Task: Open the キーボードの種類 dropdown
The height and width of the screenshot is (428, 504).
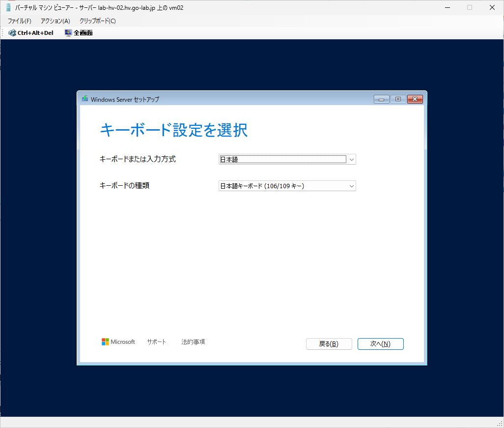Action: (287, 186)
